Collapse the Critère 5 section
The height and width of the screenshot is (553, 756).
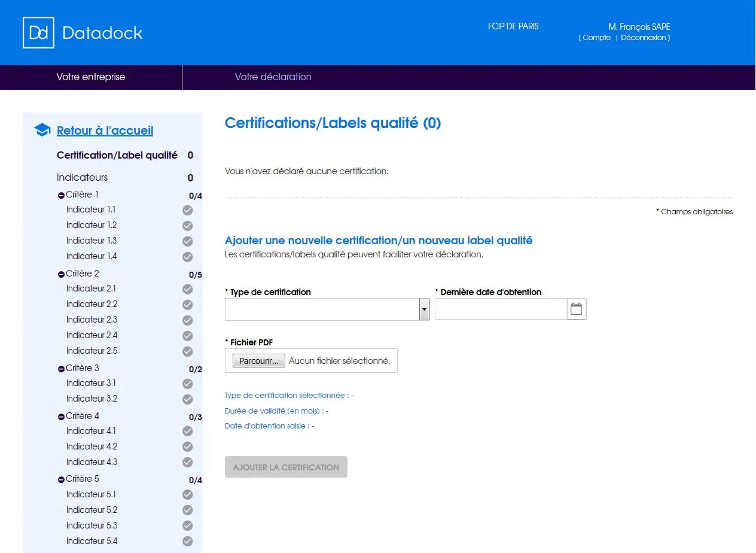coord(61,479)
